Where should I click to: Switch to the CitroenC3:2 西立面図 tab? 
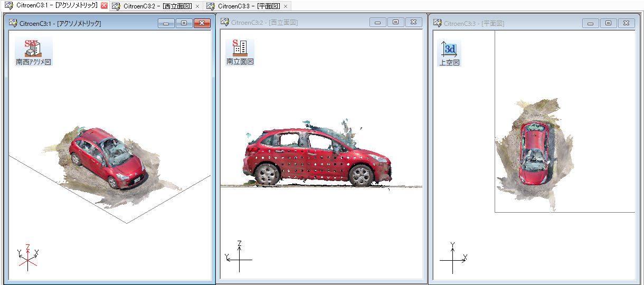tap(157, 6)
